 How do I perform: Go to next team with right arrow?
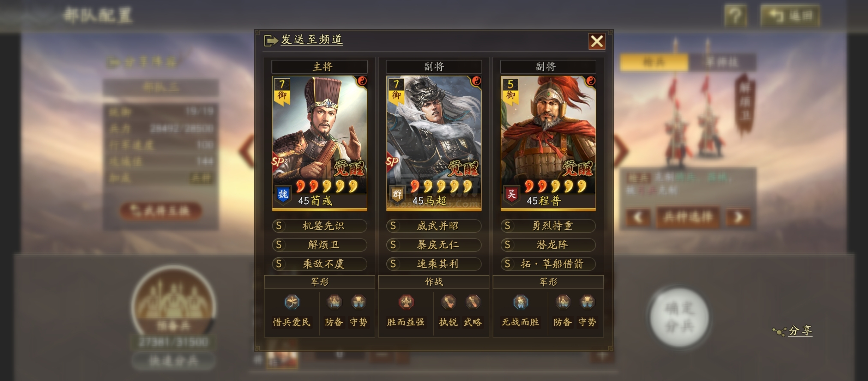[621, 151]
